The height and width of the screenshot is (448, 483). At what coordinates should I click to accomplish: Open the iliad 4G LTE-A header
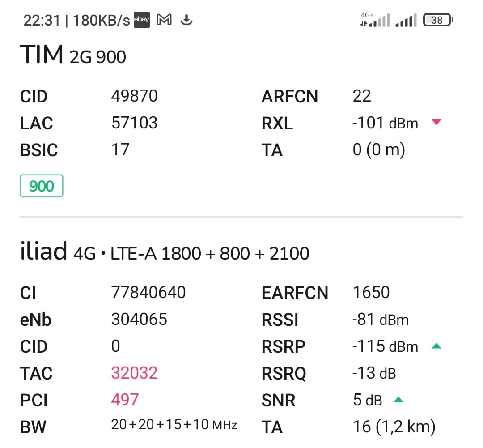tap(165, 251)
